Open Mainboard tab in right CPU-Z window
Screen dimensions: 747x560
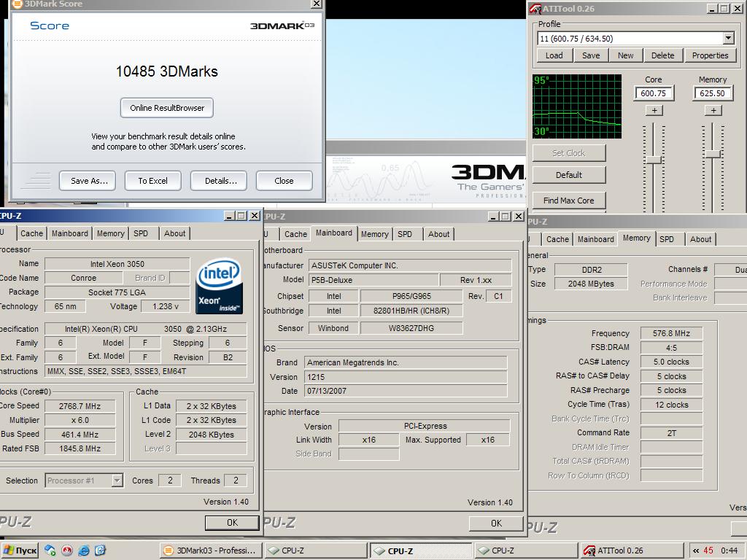tap(595, 239)
